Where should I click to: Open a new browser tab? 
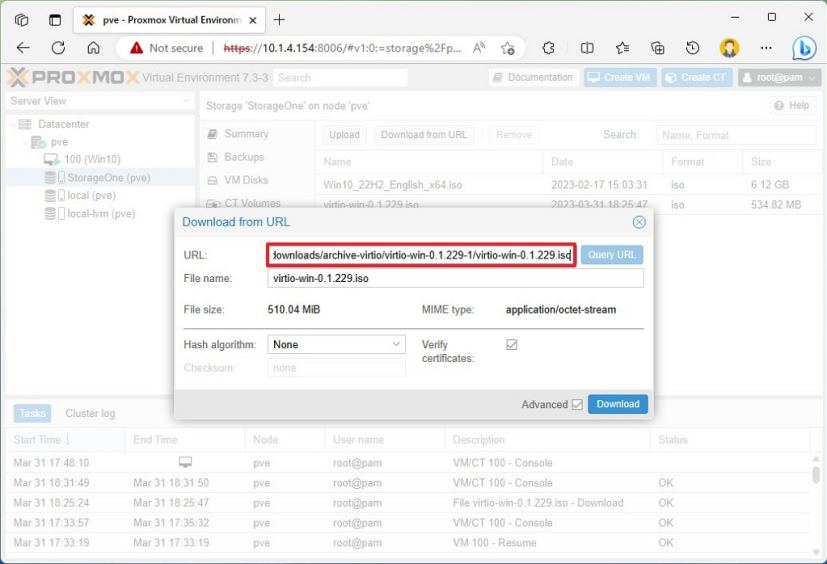(280, 20)
